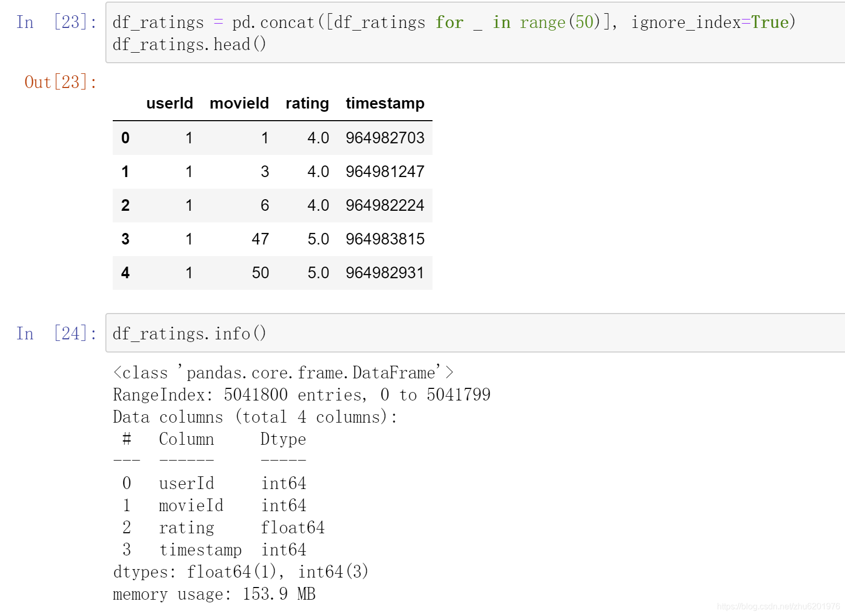Click the rating column header

307,103
